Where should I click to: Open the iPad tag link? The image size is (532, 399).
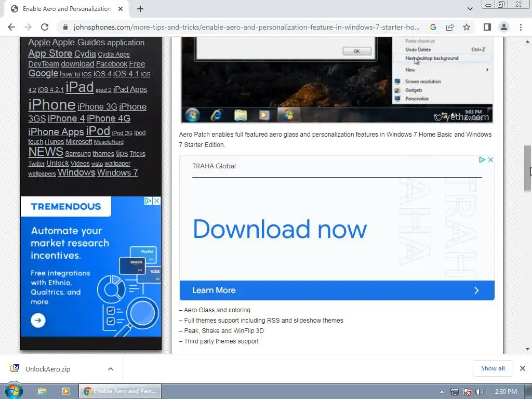pos(79,87)
